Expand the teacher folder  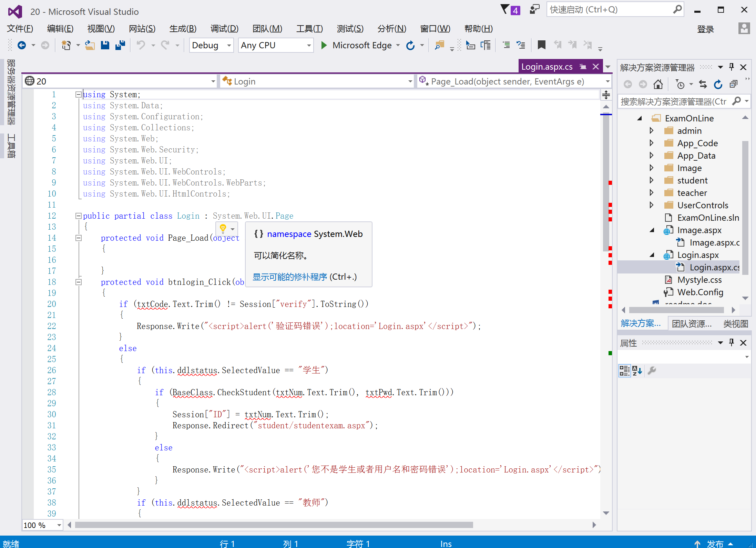(x=651, y=192)
